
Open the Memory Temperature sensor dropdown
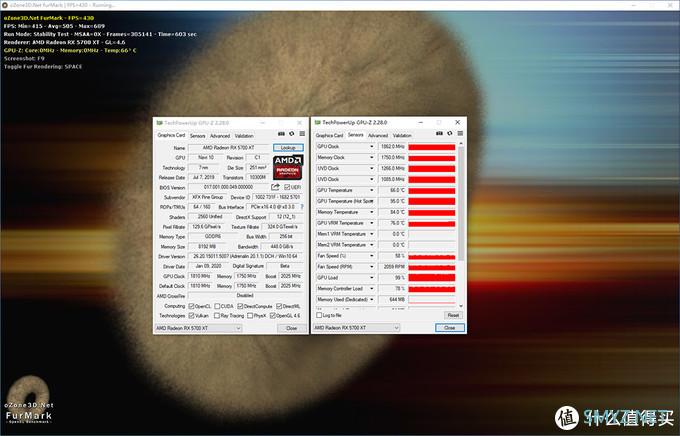[x=372, y=212]
